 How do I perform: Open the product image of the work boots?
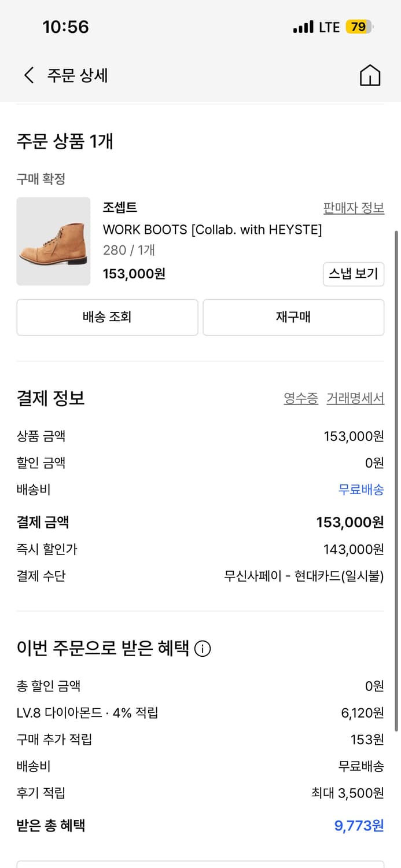53,241
